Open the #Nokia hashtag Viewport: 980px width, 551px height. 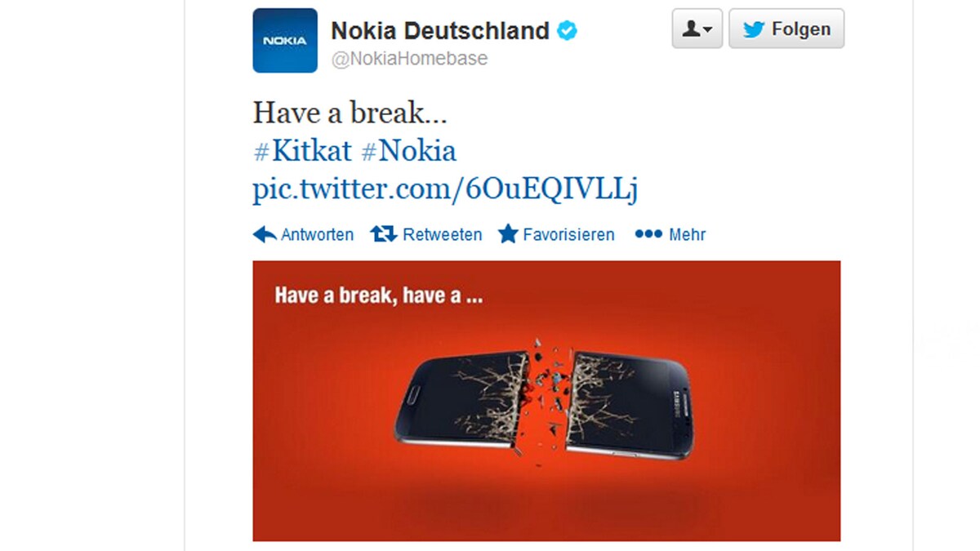click(x=408, y=151)
